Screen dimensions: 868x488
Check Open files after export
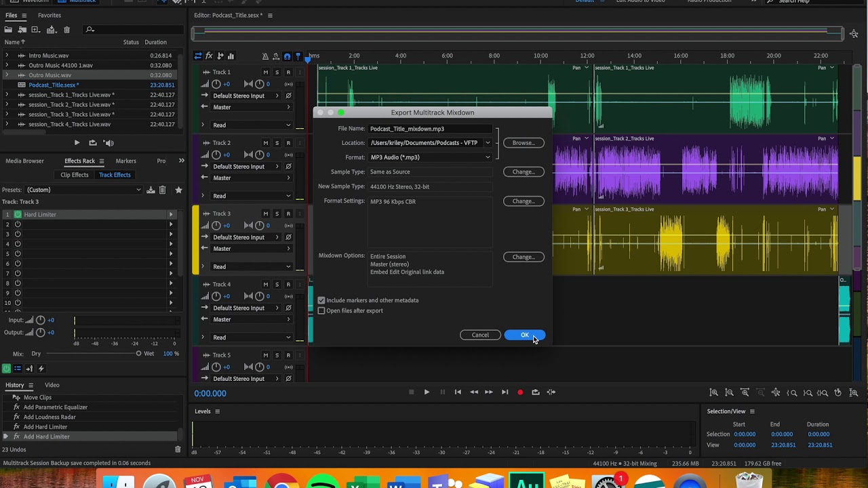tap(321, 311)
